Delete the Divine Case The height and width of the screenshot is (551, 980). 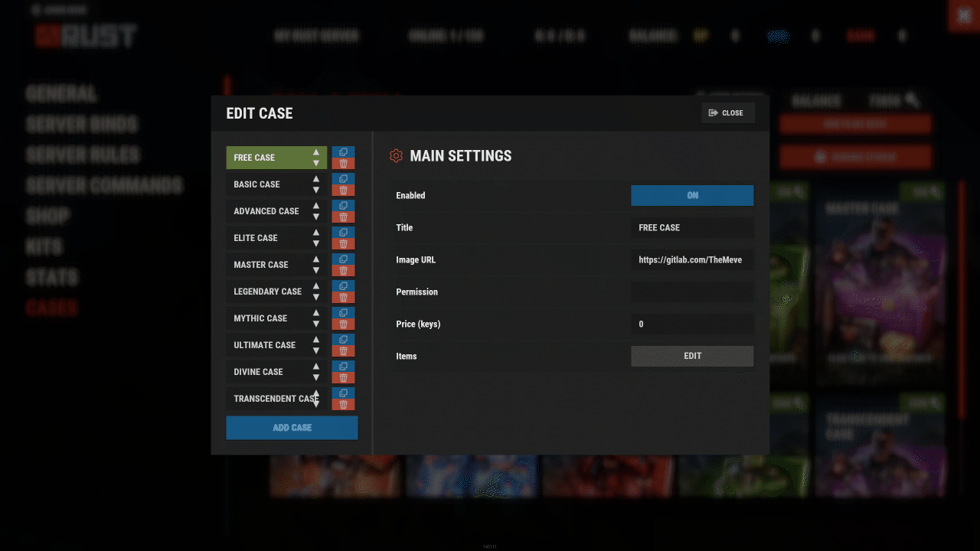click(343, 378)
